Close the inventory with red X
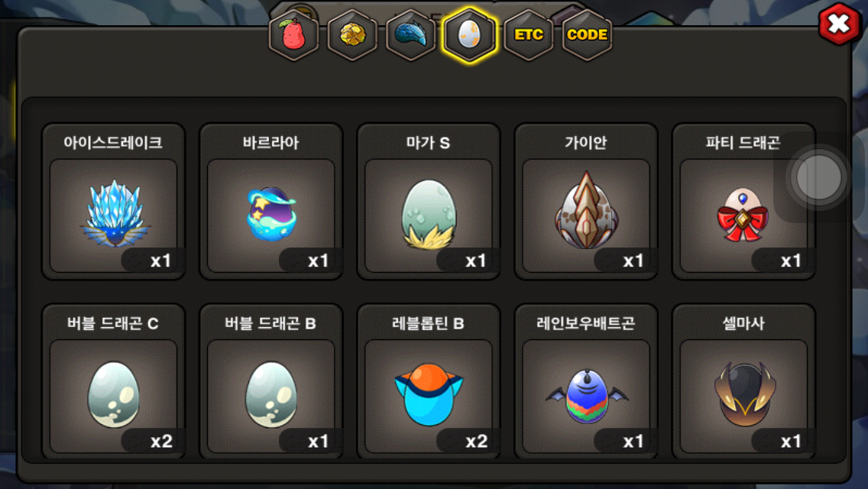 pyautogui.click(x=839, y=24)
